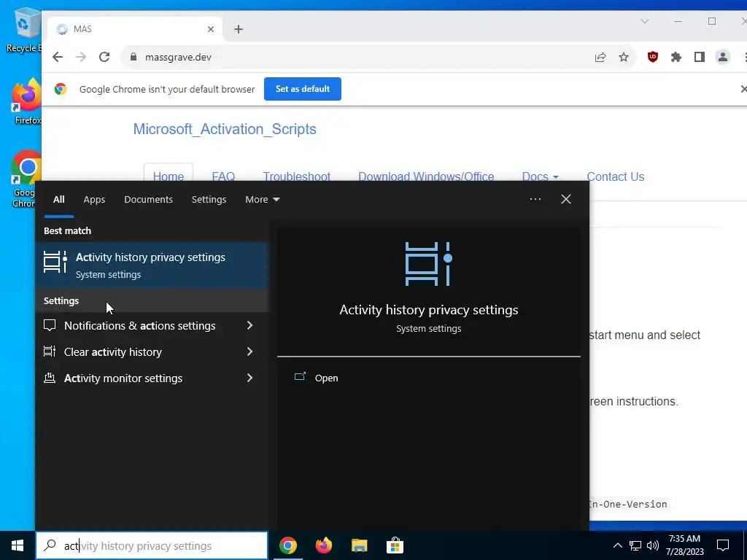Click Open in the preview pane

(x=326, y=378)
